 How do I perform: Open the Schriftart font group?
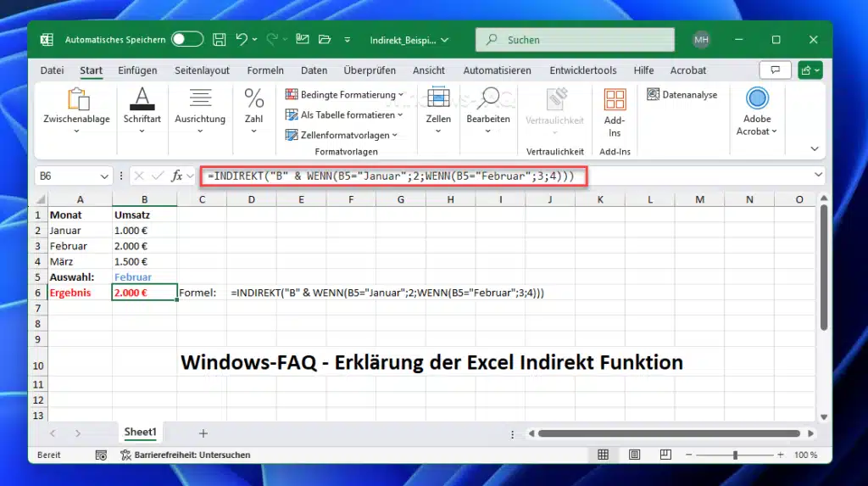(x=142, y=111)
